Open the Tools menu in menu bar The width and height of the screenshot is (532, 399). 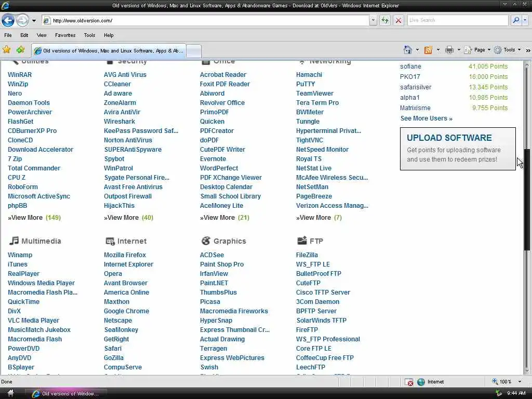(89, 35)
